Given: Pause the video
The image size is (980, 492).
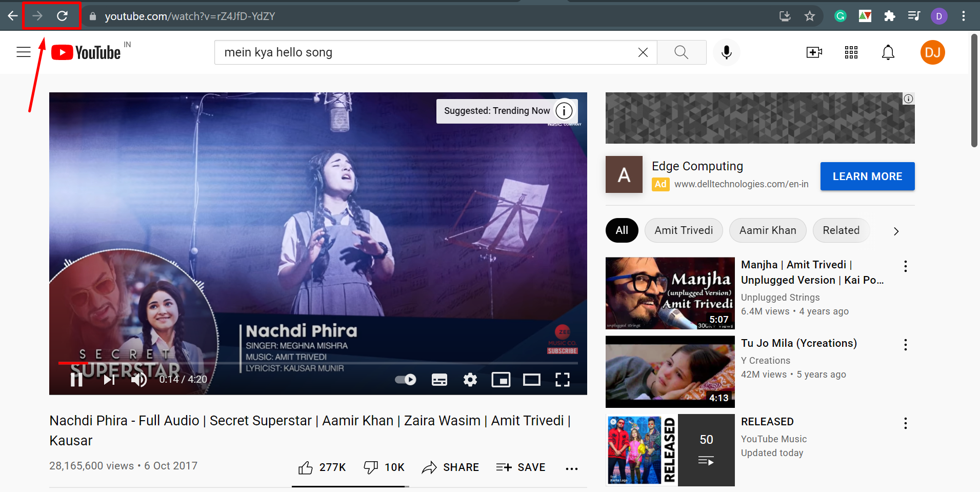Looking at the screenshot, I should point(77,380).
